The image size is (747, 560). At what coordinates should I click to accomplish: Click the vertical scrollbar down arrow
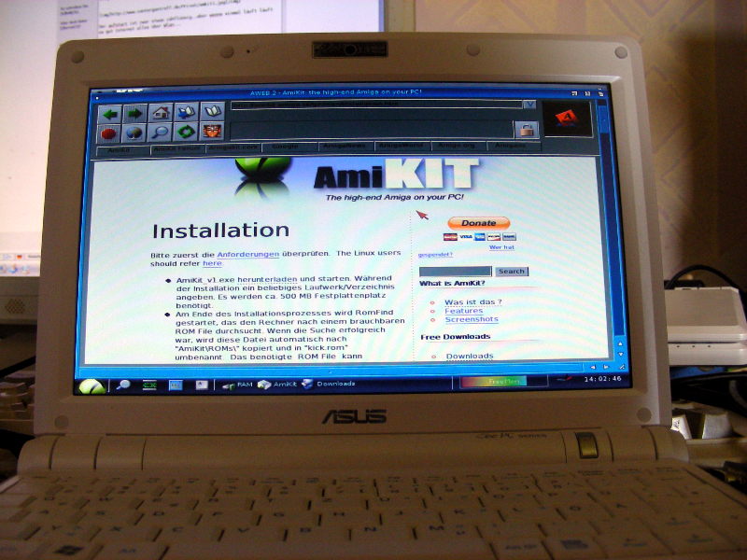pos(620,355)
